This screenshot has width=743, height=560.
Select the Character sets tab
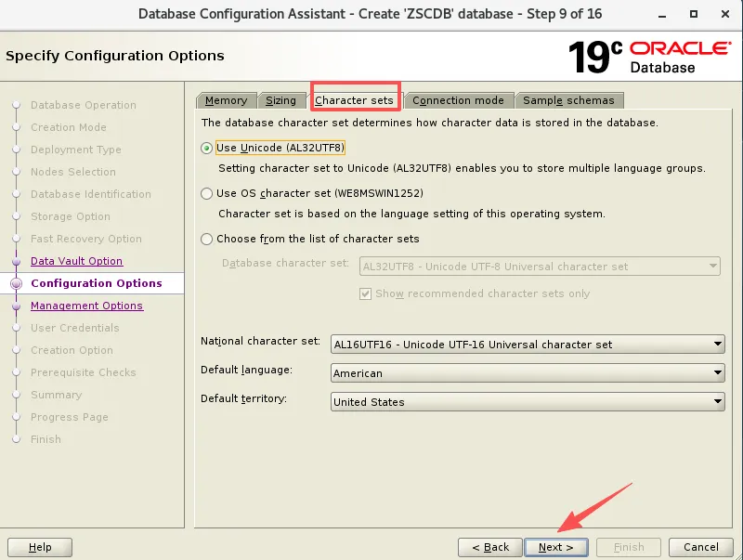354,100
